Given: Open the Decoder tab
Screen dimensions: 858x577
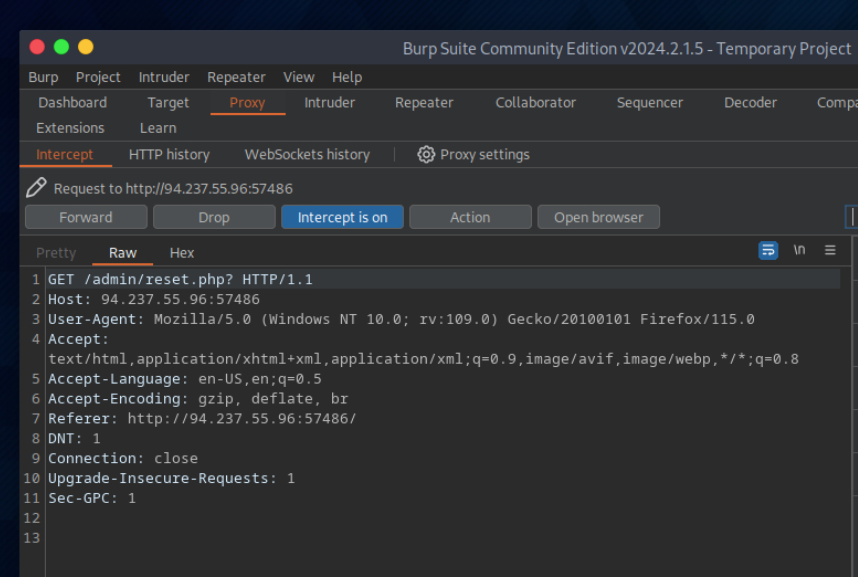Looking at the screenshot, I should (x=750, y=102).
